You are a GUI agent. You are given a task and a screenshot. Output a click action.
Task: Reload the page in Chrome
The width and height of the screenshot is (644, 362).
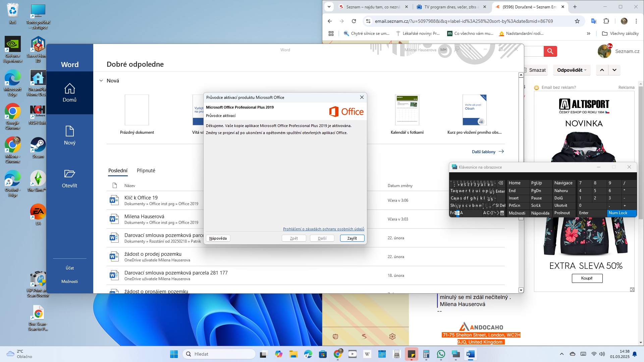click(354, 21)
